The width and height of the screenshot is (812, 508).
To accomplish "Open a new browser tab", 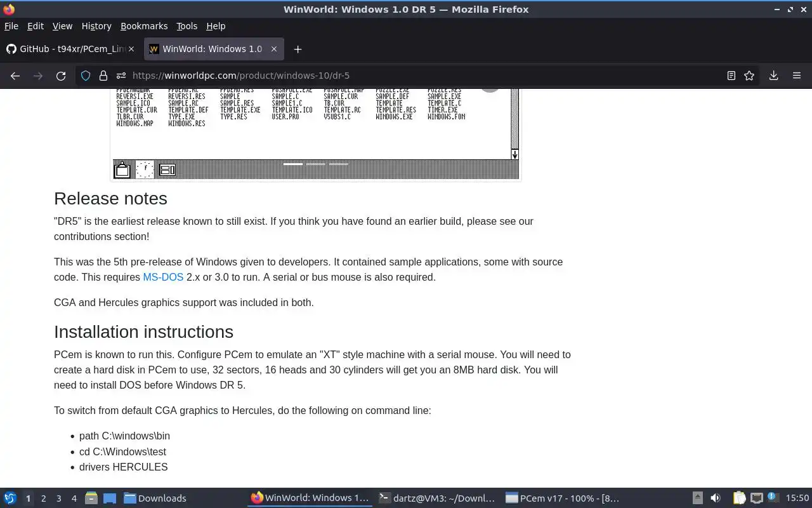I will pos(298,49).
